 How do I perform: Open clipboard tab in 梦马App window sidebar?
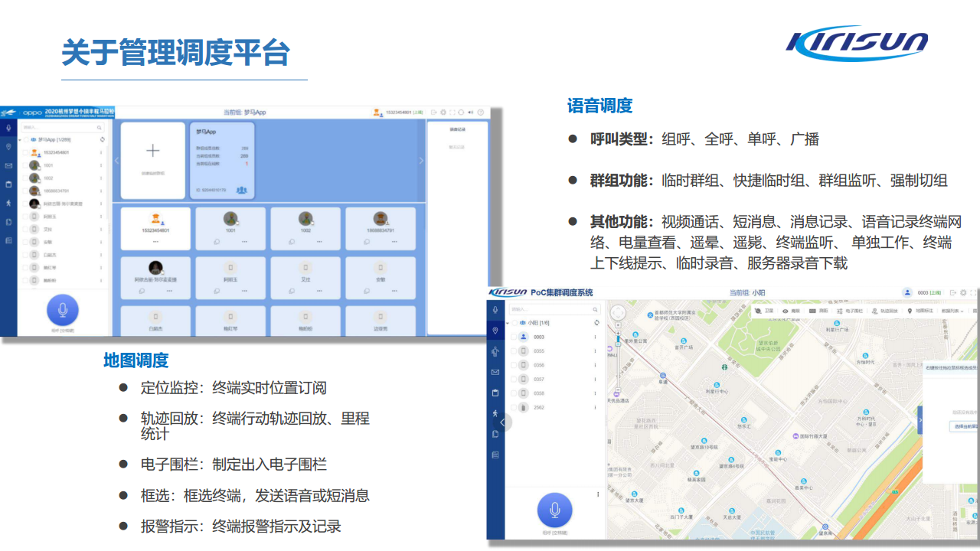pyautogui.click(x=8, y=184)
